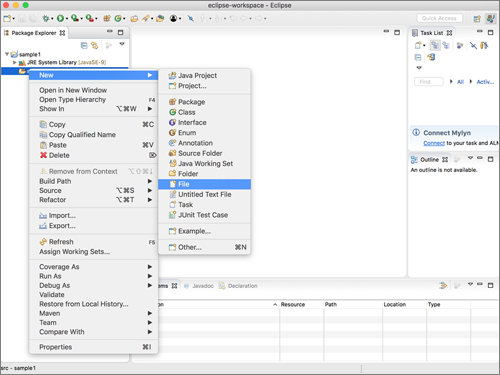Screen dimensions: 500x375
Task: Click the Task List Find field
Action: 429,82
